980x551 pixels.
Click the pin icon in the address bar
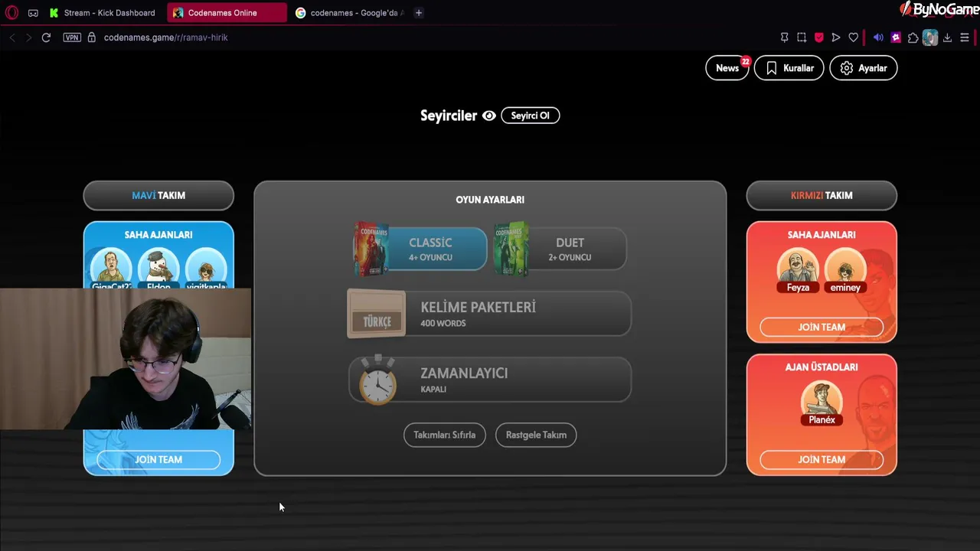click(784, 37)
